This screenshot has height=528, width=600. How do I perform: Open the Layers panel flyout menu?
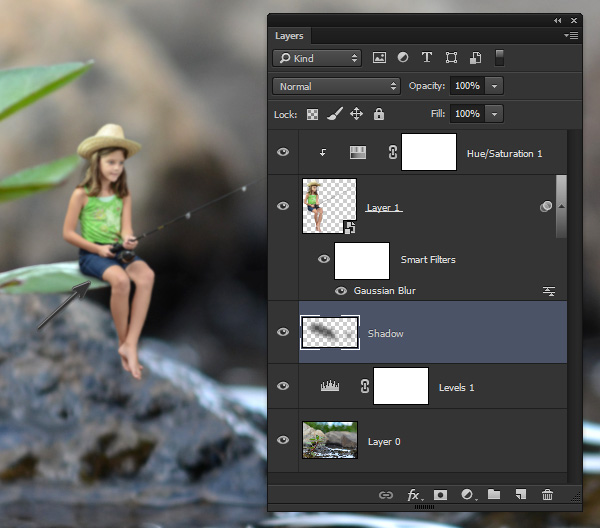(571, 36)
